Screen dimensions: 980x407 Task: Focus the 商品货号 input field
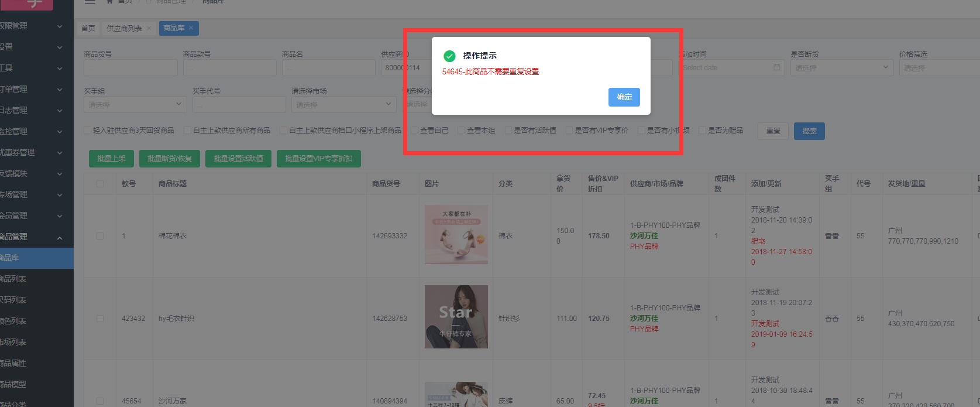130,68
